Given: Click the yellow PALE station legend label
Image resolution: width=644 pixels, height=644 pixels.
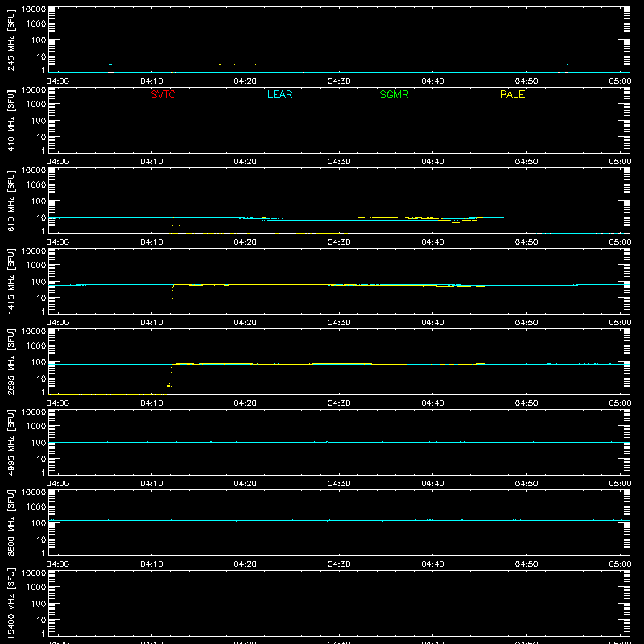Looking at the screenshot, I should 512,94.
